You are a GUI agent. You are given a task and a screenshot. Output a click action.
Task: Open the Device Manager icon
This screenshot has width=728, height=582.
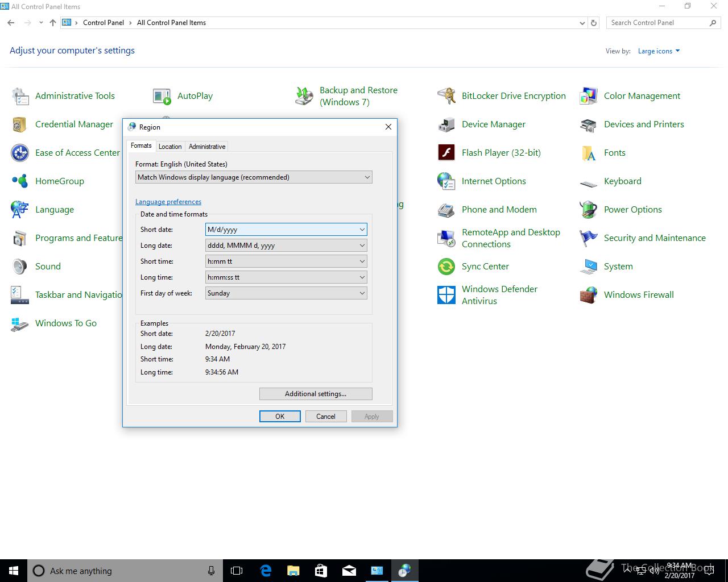click(446, 124)
